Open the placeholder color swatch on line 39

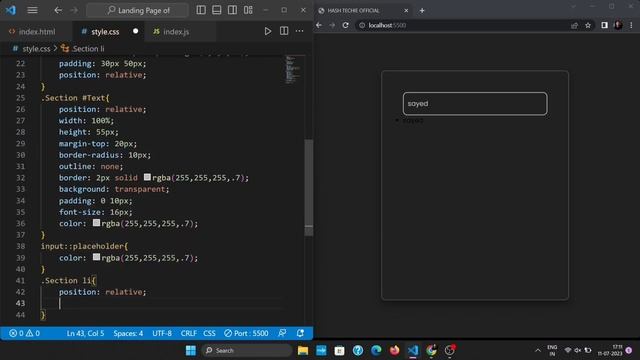[96, 257]
